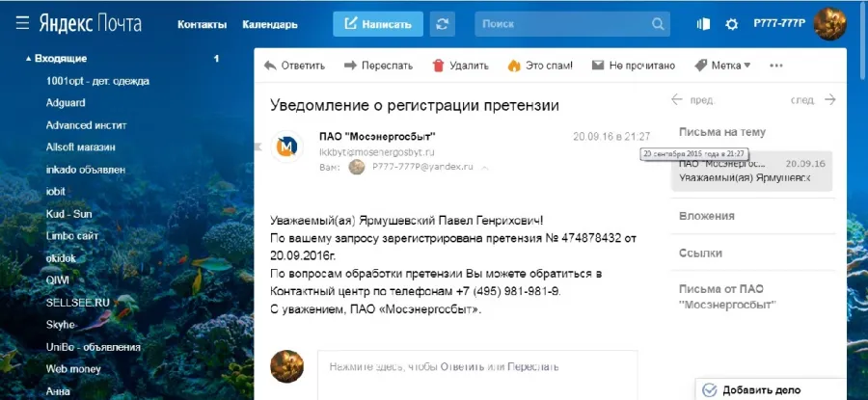Open the Advanced инстит folder
The image size is (868, 400).
tap(87, 125)
